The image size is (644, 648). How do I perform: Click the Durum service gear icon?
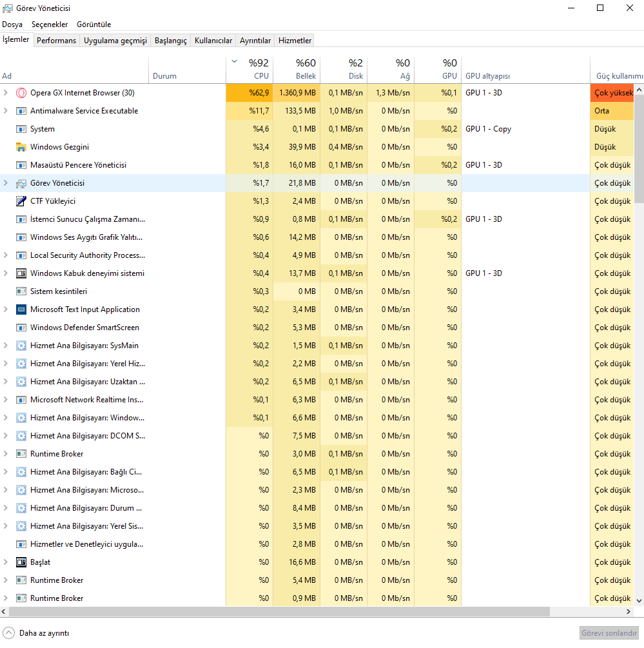pos(21,508)
